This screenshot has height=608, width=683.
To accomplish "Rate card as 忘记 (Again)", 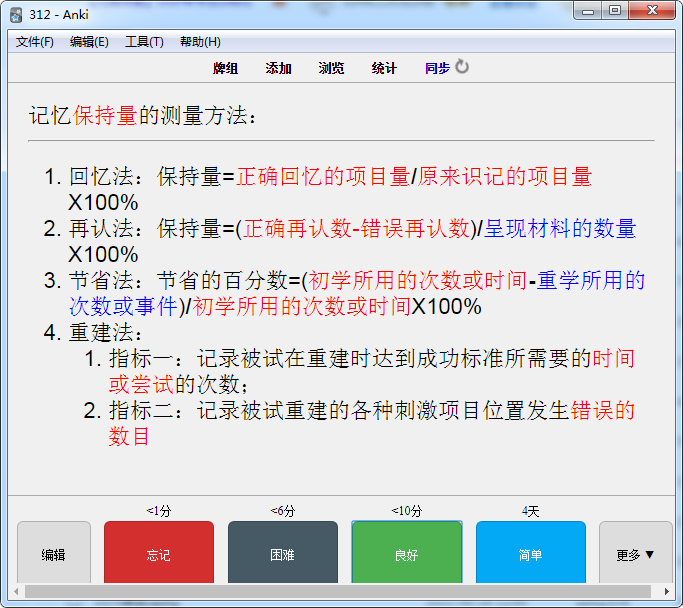I will (159, 553).
